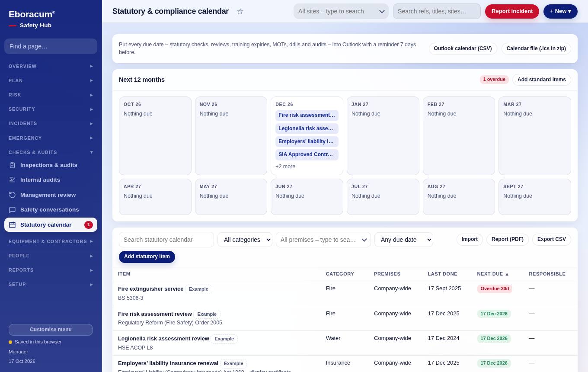This screenshot has width=588, height=372.
Task: Generate Report (PDF)
Action: pos(508,240)
